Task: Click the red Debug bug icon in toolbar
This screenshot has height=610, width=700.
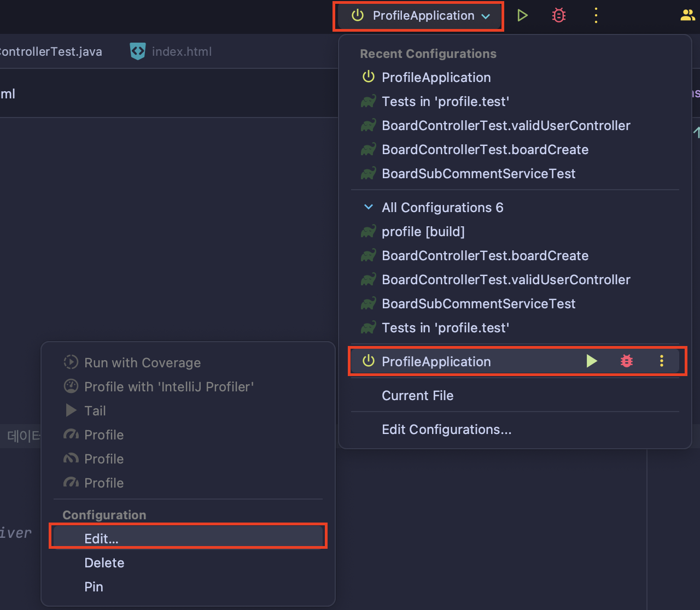Action: 558,15
